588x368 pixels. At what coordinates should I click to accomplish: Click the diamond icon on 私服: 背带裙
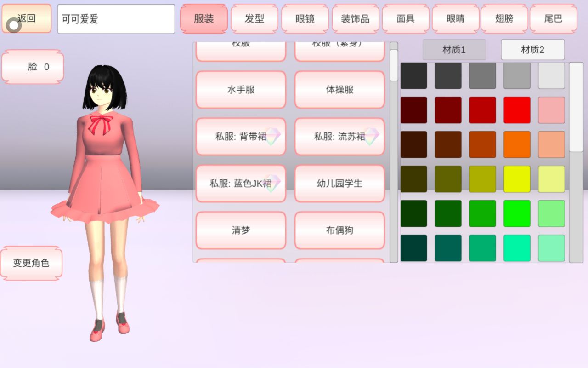tap(272, 137)
